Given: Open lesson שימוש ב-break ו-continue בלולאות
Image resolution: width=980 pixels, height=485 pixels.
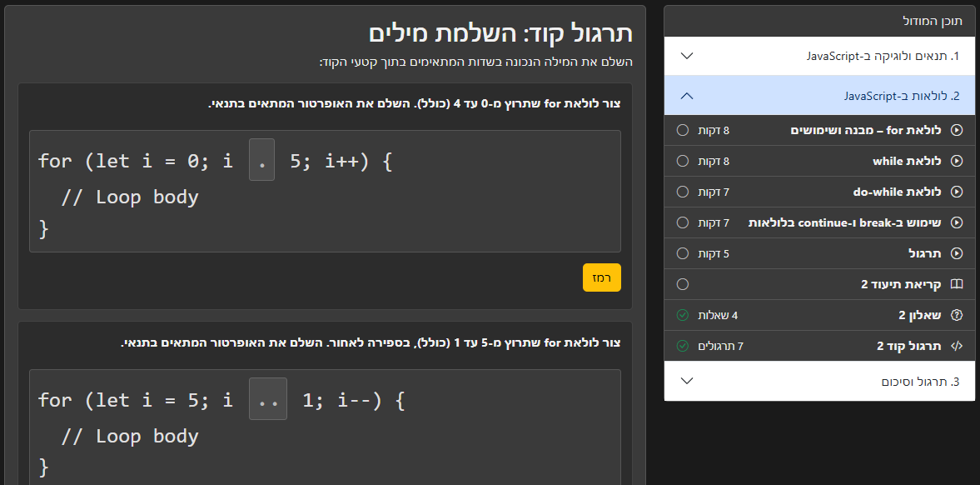Looking at the screenshot, I should 819,222.
